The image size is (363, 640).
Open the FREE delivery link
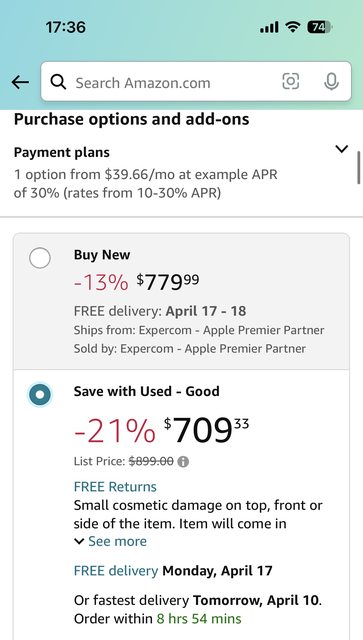(x=116, y=570)
